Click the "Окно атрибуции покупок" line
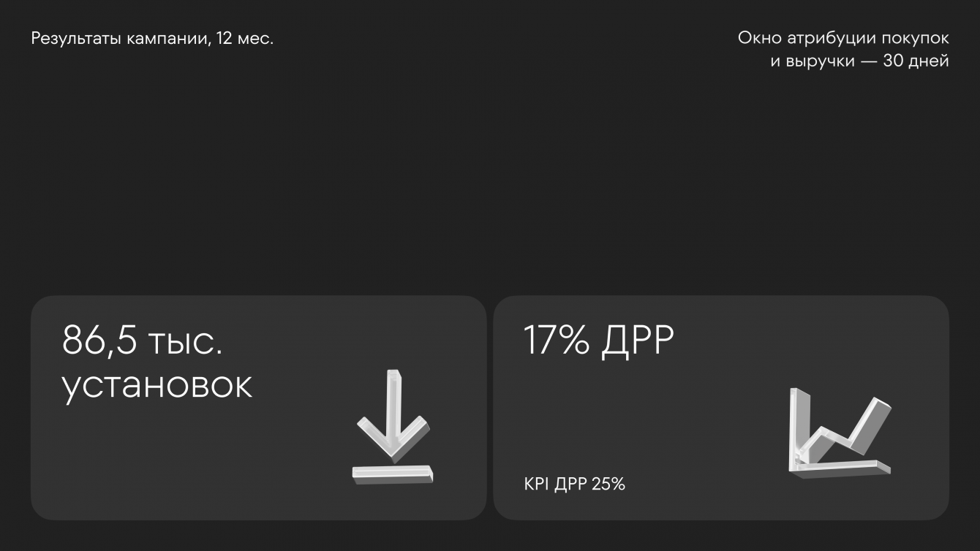The image size is (980, 551). 843,38
